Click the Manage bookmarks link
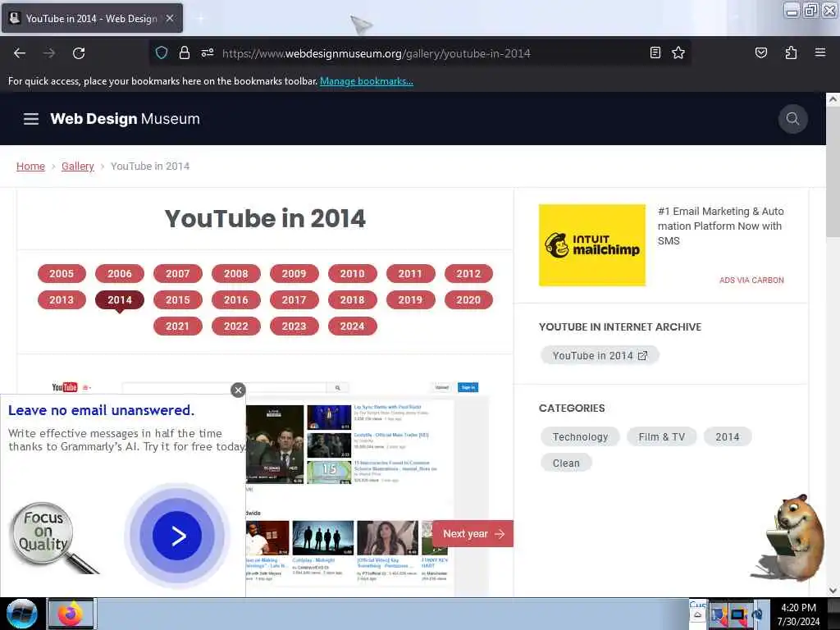The width and height of the screenshot is (840, 630). [x=367, y=81]
